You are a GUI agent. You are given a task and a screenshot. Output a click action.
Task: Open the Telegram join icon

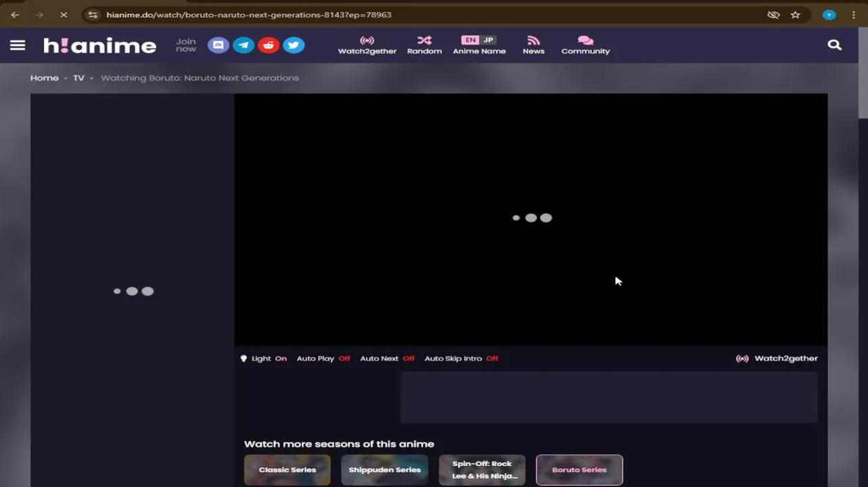(244, 45)
